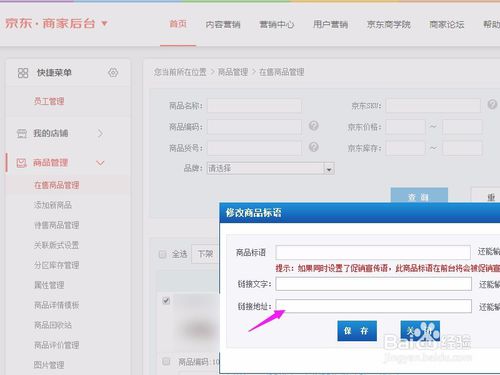Screen dimensions: 500x375
Task: Go to 京东商学院
Action: [388, 24]
